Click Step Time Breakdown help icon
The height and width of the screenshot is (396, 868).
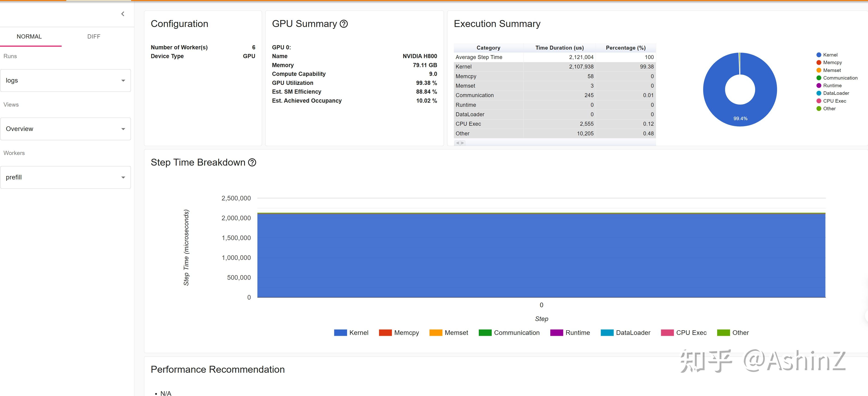point(252,163)
